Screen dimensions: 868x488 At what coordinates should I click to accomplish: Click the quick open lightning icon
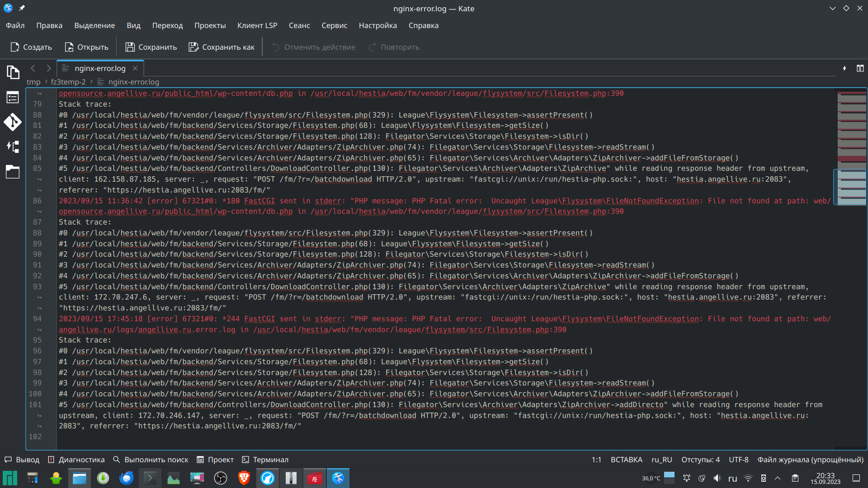pyautogui.click(x=844, y=68)
